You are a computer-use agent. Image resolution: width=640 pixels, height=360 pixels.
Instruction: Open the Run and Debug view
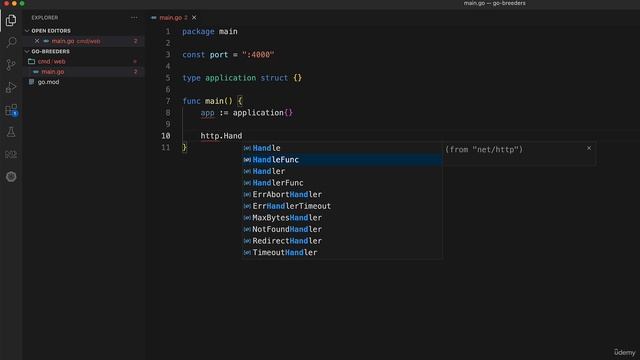(x=11, y=87)
